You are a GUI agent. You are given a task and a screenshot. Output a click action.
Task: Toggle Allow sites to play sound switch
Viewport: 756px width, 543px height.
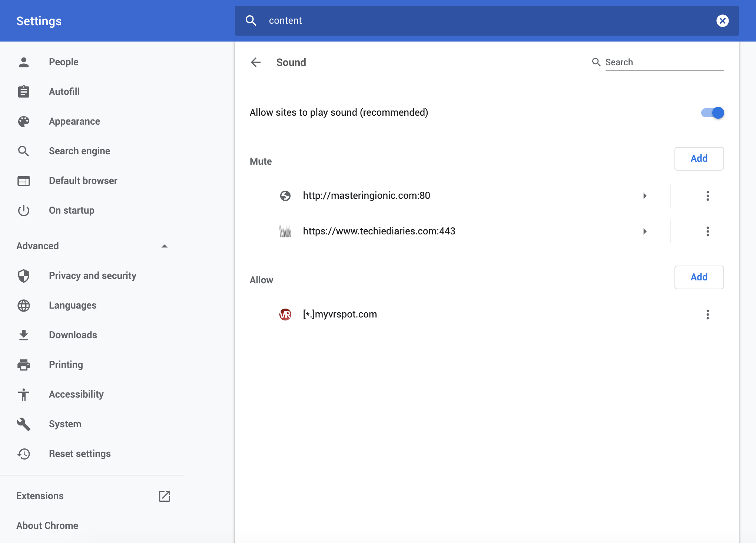[712, 113]
